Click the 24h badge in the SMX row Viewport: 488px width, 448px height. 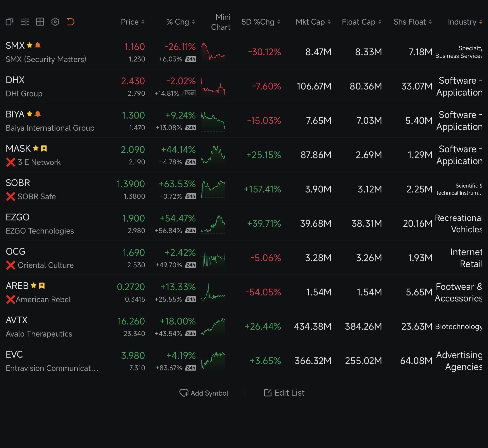click(191, 59)
